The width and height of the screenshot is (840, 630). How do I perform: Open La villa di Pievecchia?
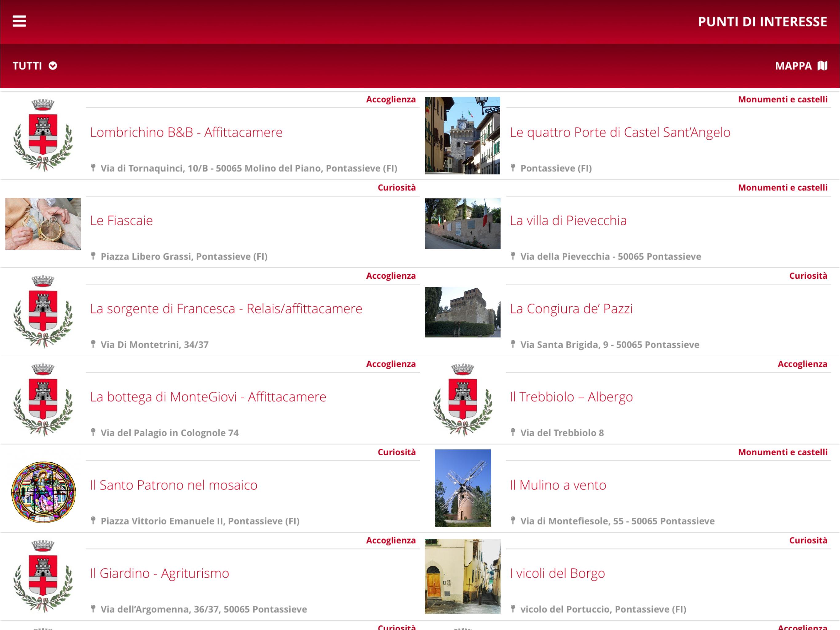568,220
